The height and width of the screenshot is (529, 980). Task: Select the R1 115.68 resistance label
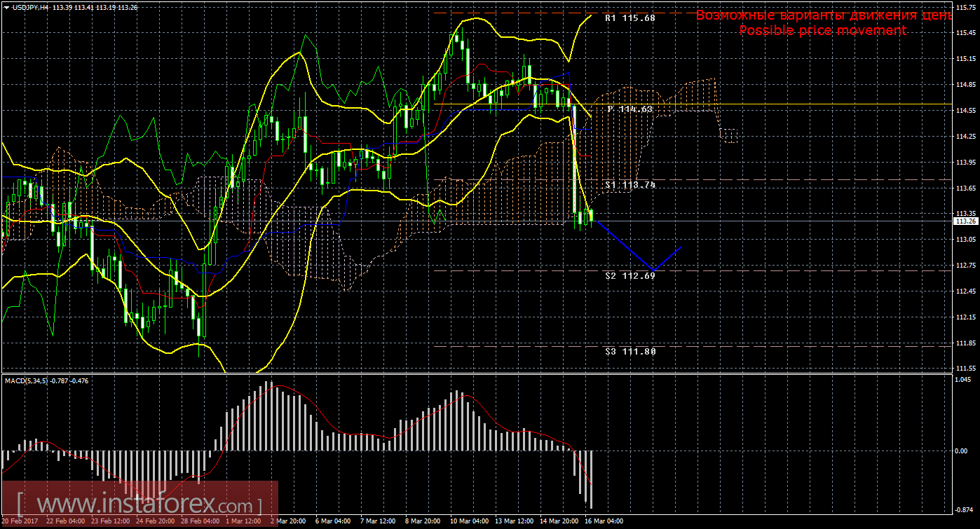629,18
